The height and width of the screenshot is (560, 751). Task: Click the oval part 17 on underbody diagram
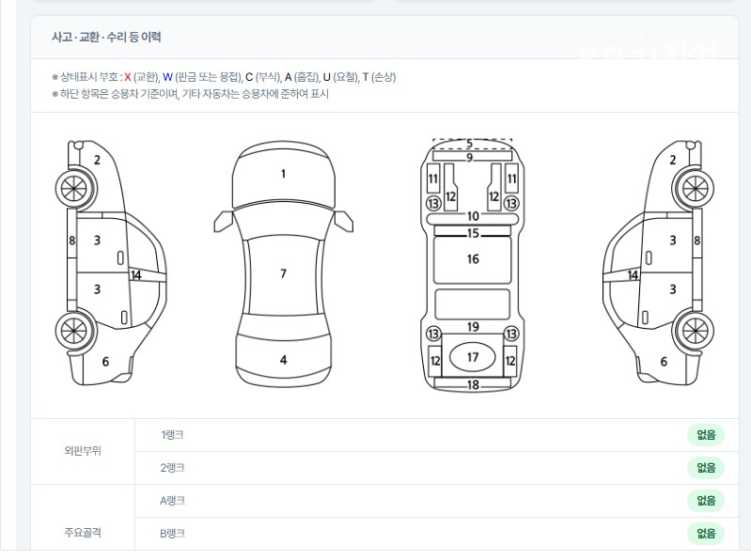[x=473, y=357]
